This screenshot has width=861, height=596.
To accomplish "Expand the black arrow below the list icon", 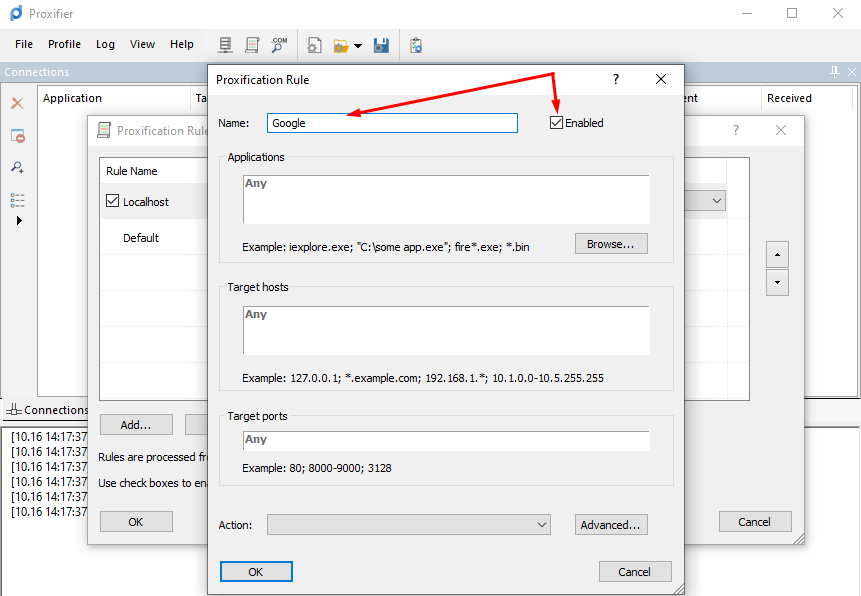I will coord(18,221).
